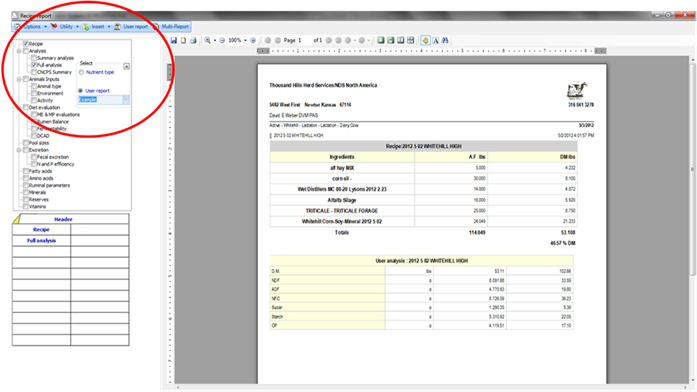Uncheck the Recipe checkbox
697x392 pixels.
coord(26,44)
